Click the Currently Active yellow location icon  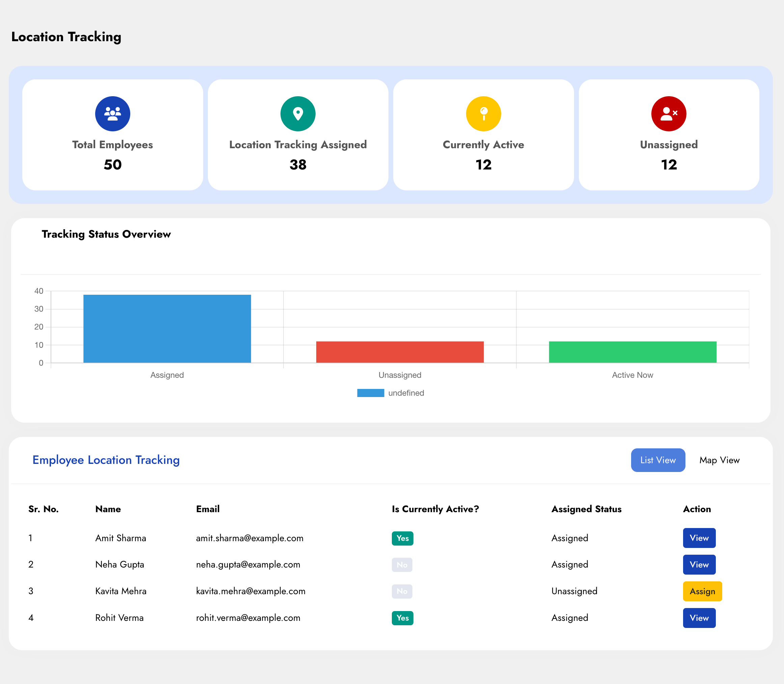(x=483, y=113)
